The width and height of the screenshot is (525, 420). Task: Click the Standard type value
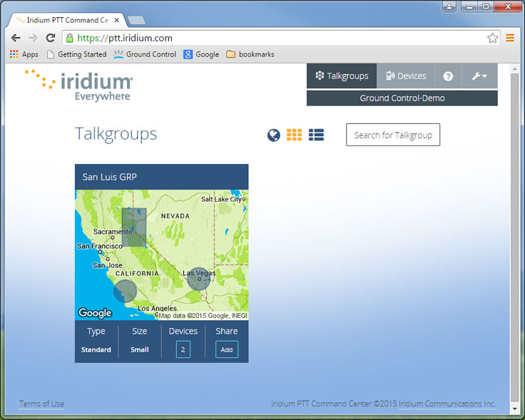coord(96,349)
